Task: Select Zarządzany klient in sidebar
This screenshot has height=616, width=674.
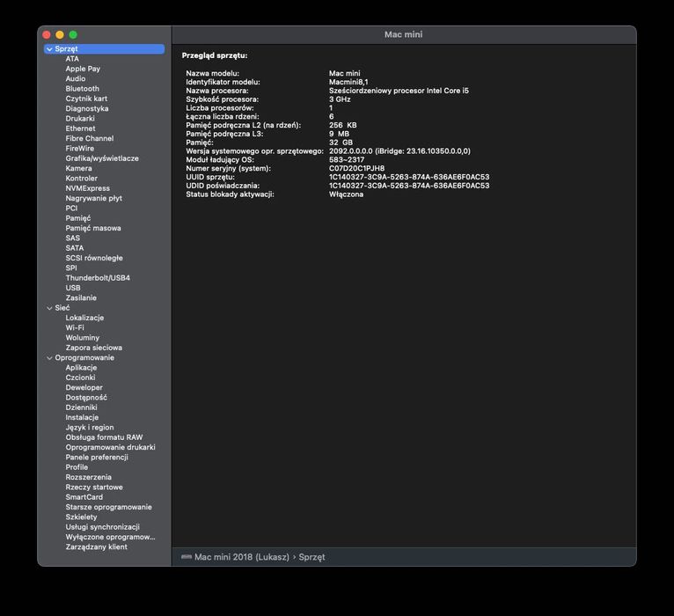Action: [x=96, y=546]
